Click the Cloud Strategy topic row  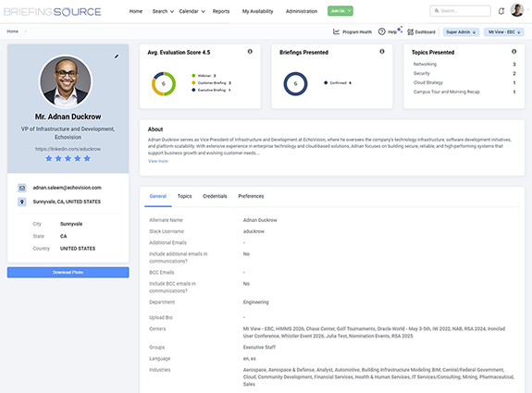(464, 82)
